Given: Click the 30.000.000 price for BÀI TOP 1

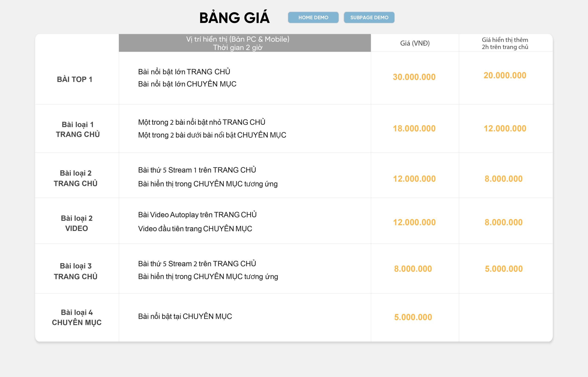Looking at the screenshot, I should pos(414,77).
